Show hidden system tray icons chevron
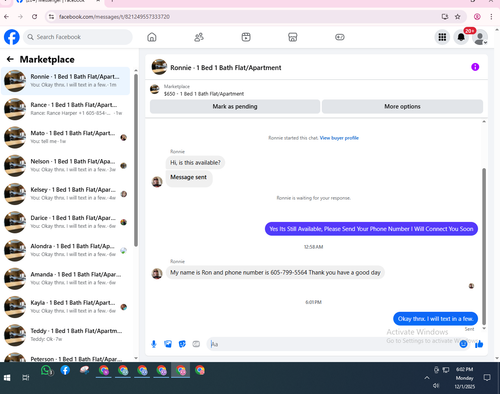Viewport: 500px width, 394px height. pyautogui.click(x=427, y=378)
